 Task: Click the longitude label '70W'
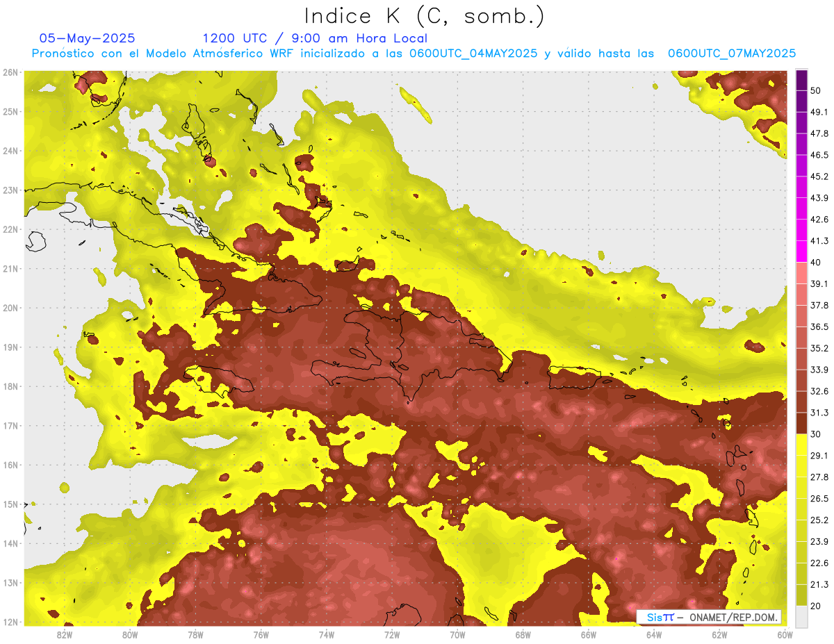click(457, 634)
